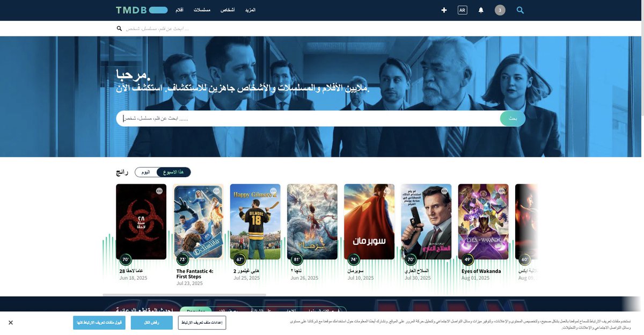This screenshot has height=335, width=644.
Task: Open the سوبرمان poster
Action: (369, 222)
